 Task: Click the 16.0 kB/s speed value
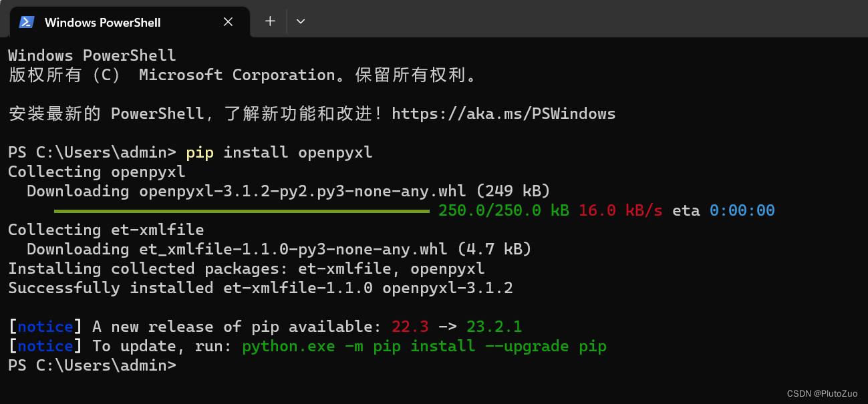click(621, 211)
